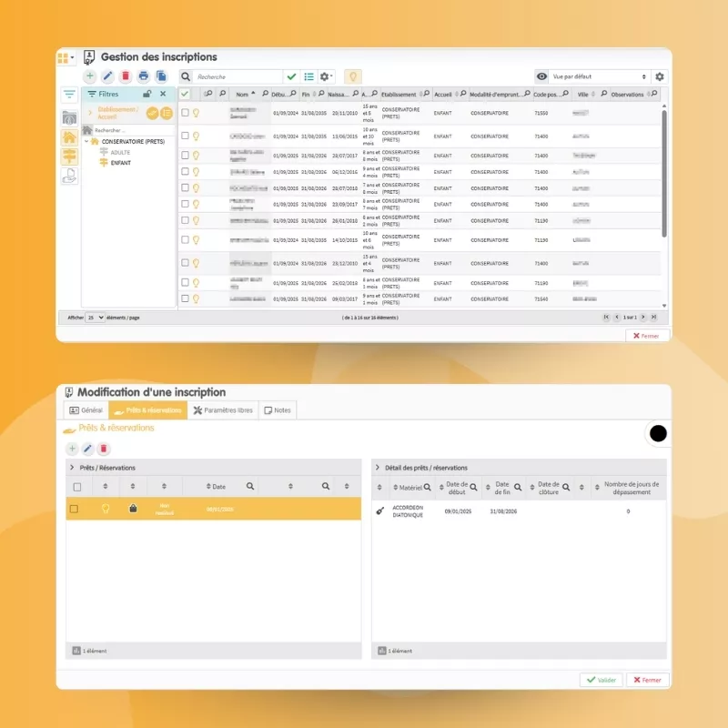
Task: Toggle the select-all checkbox in Prêts / Réservations header
Action: click(77, 487)
